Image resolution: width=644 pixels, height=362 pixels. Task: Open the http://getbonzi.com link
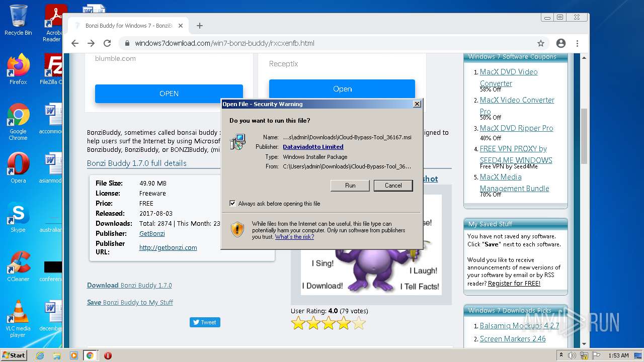(x=168, y=247)
